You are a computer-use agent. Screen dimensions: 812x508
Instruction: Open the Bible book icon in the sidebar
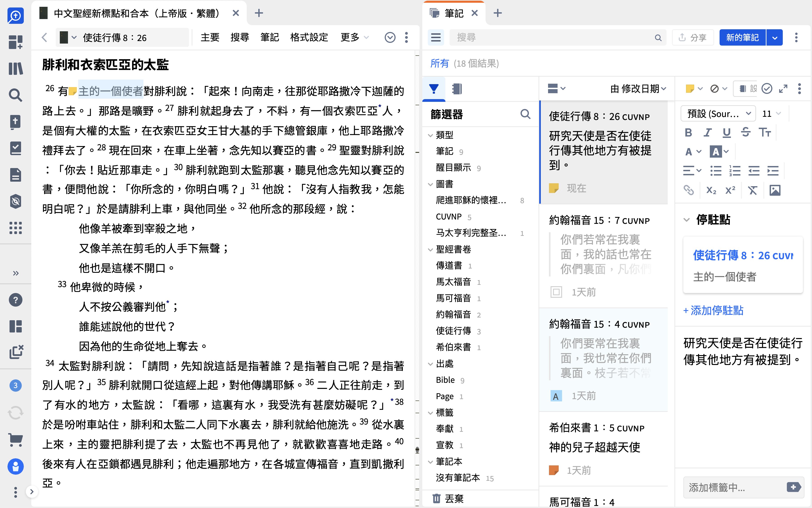15,122
